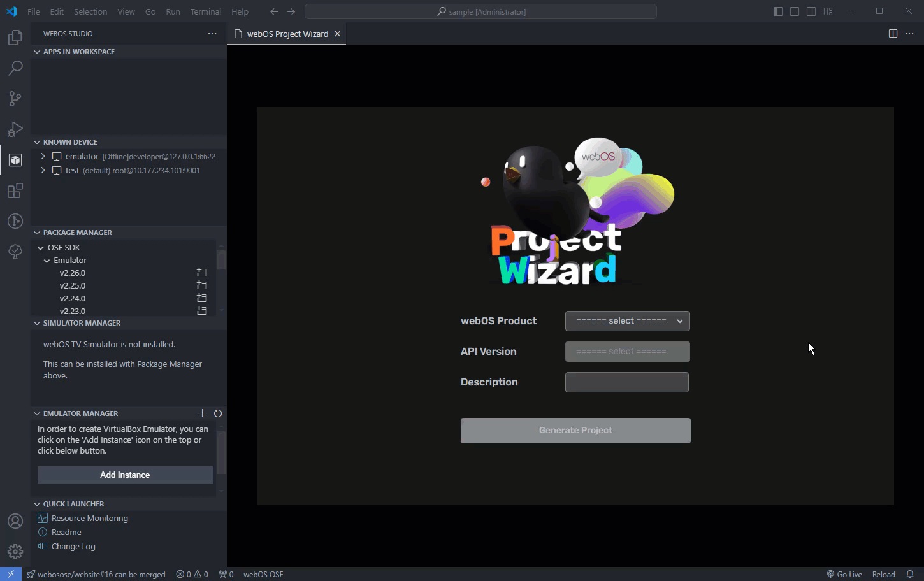Open the API Version dropdown
This screenshot has height=581, width=924.
click(x=628, y=352)
